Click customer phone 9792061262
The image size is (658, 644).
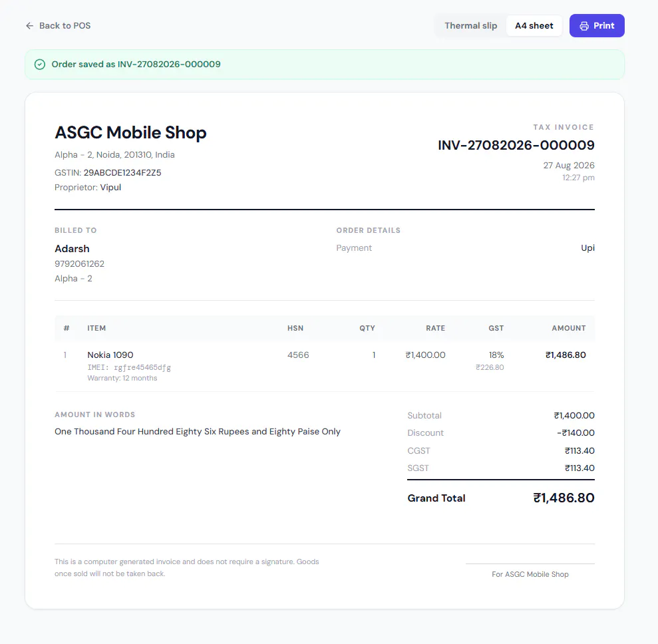(x=79, y=264)
